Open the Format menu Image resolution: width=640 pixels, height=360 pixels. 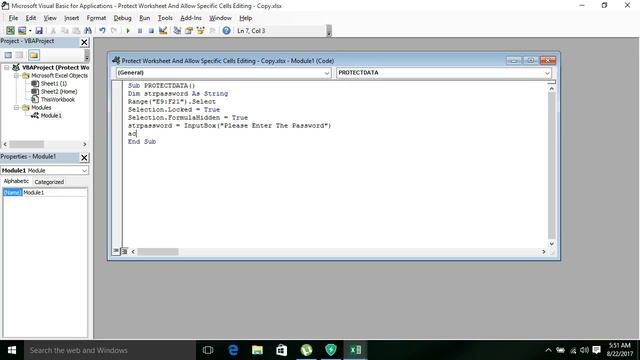coord(96,18)
